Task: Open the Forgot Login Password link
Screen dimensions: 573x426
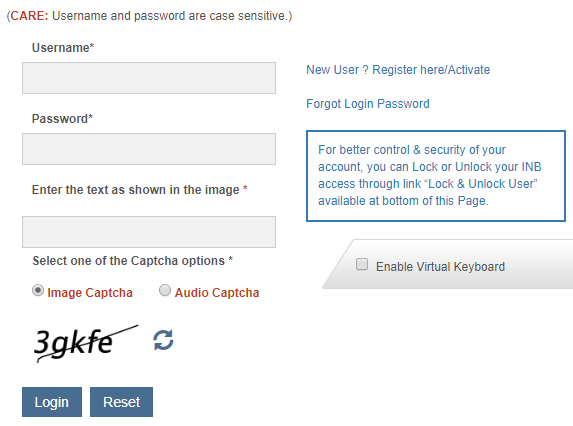Action: [x=368, y=104]
